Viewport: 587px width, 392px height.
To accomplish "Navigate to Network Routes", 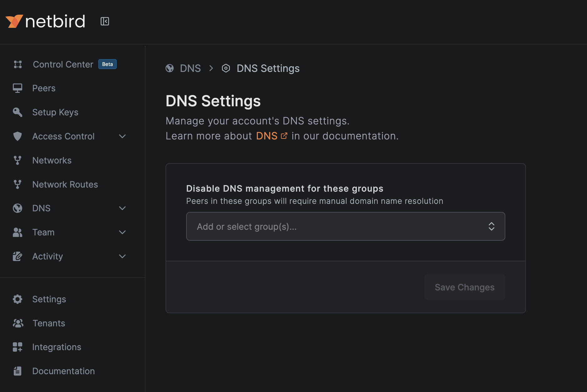I will click(x=65, y=184).
